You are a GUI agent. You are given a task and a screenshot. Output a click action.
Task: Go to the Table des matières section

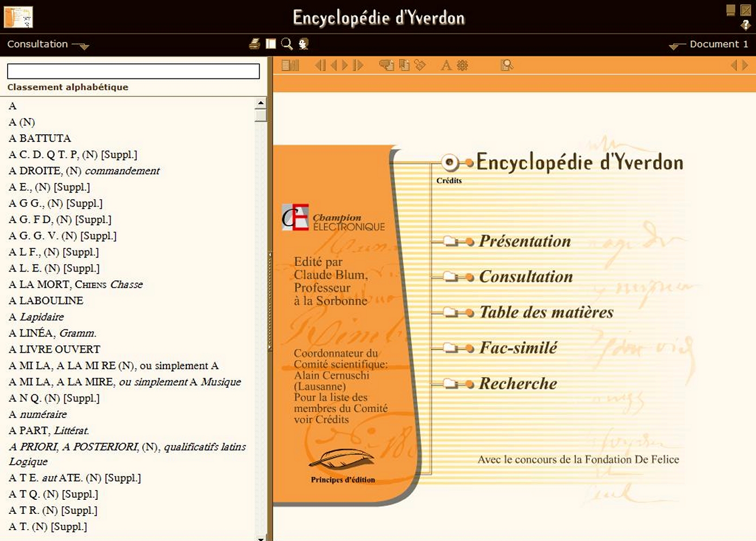coord(546,312)
